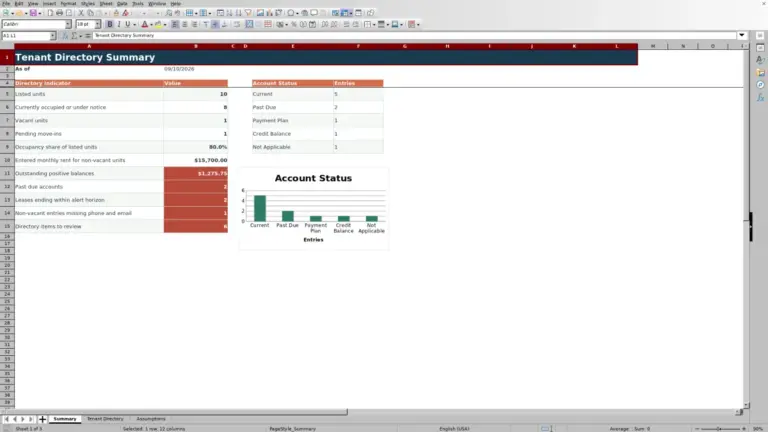The height and width of the screenshot is (432, 768).
Task: Click the AutoFilter funnel icon
Action: pyautogui.click(x=248, y=13)
